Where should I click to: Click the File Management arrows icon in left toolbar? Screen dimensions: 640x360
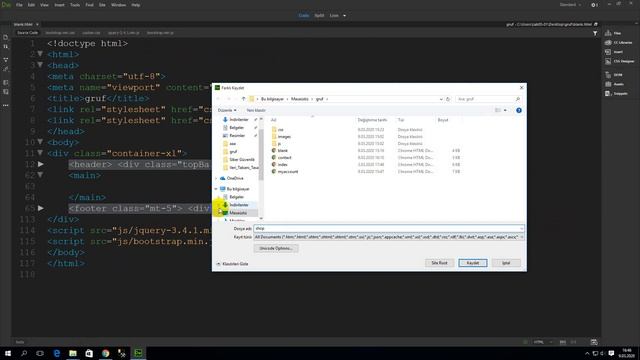click(6, 47)
